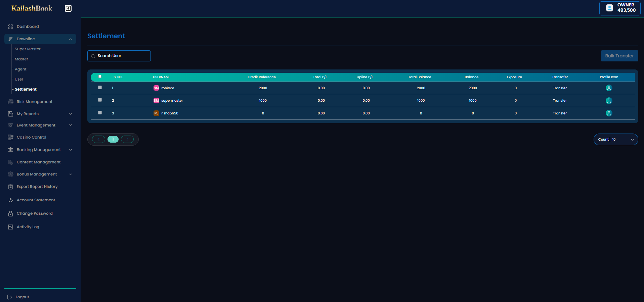Click the Total P/L column header
Image resolution: width=644 pixels, height=302 pixels.
320,77
